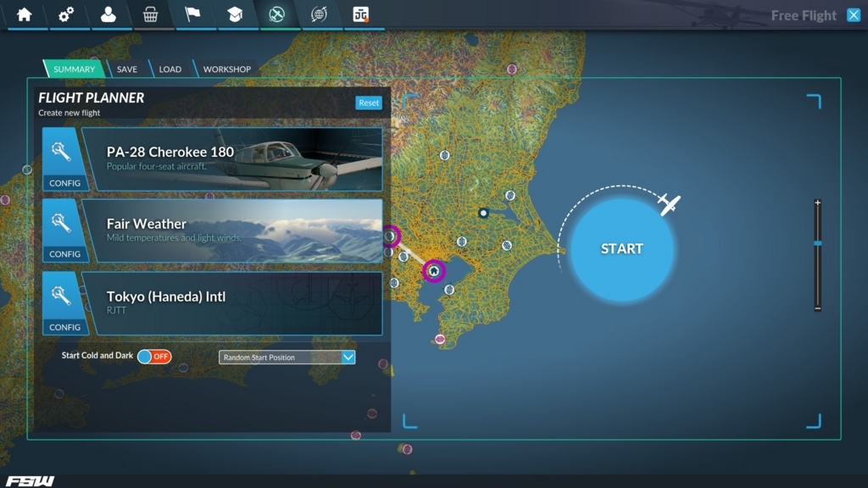Zoom in map with plus button

(818, 203)
